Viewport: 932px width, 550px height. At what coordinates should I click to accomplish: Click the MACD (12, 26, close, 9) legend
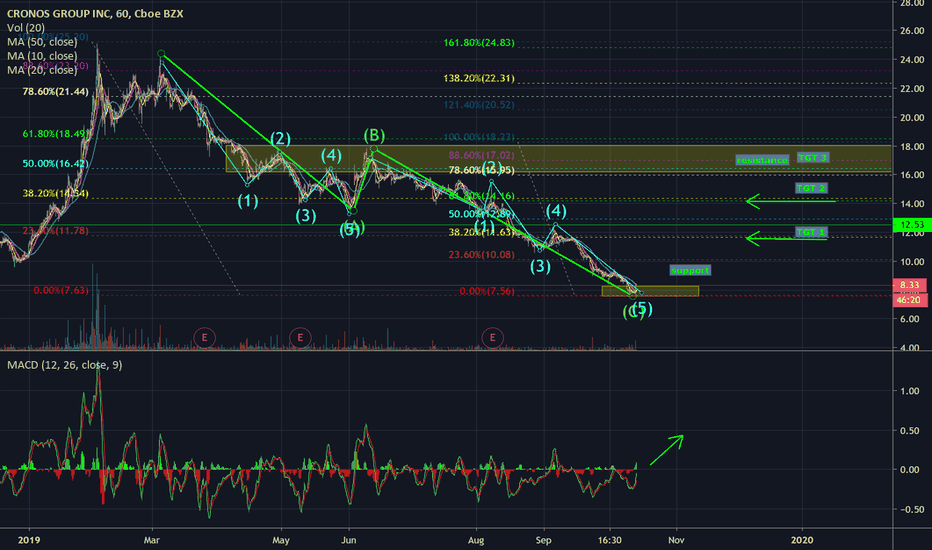(65, 365)
